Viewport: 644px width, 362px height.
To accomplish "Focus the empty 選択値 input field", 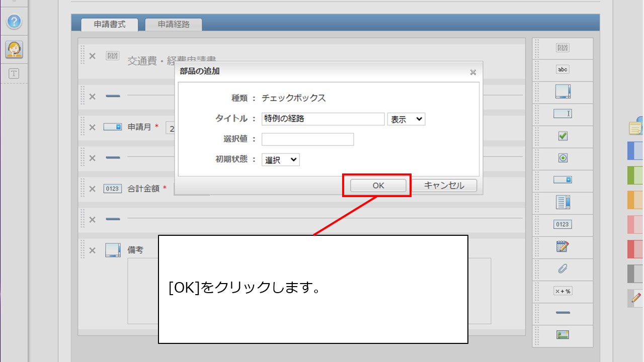I will (308, 139).
